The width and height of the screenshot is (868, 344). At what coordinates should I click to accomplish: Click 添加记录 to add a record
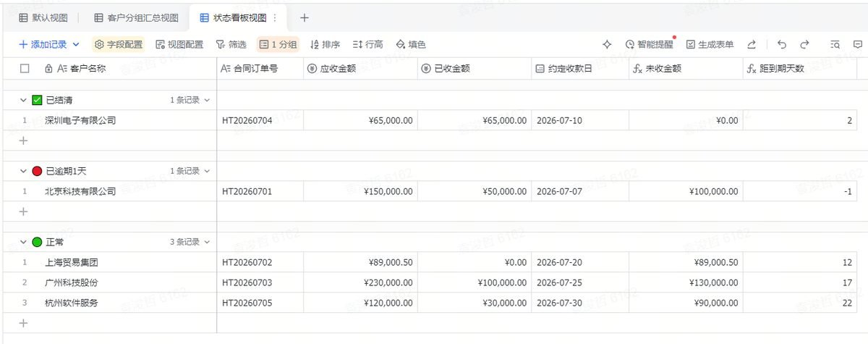tap(43, 45)
